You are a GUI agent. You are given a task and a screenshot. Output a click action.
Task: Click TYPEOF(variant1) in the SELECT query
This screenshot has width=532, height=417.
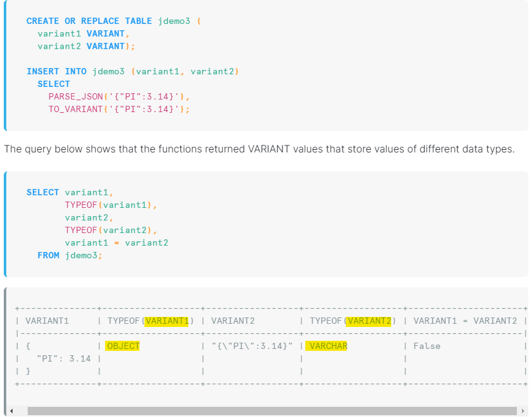(x=111, y=205)
